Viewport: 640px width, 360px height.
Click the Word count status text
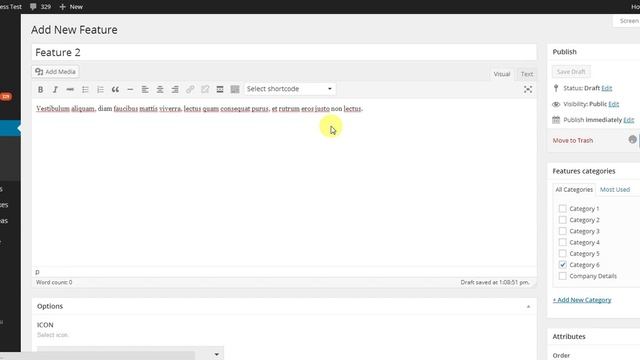54,282
